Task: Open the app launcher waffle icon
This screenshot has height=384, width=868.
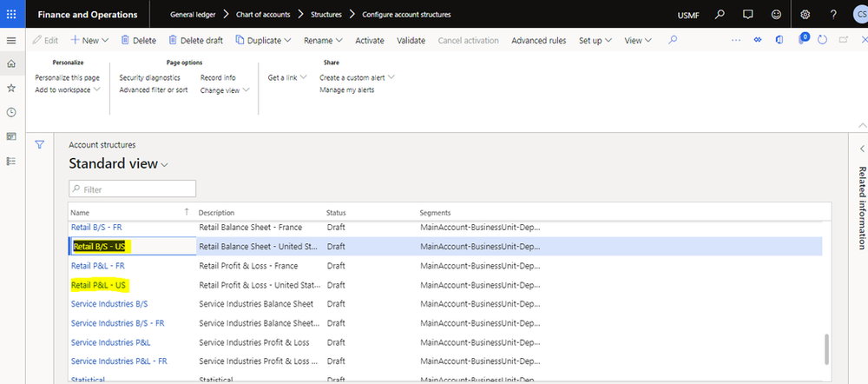Action: pyautogui.click(x=10, y=15)
